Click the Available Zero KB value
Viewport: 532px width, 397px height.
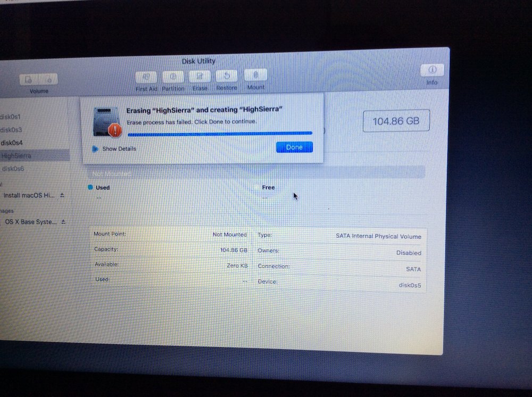(237, 266)
